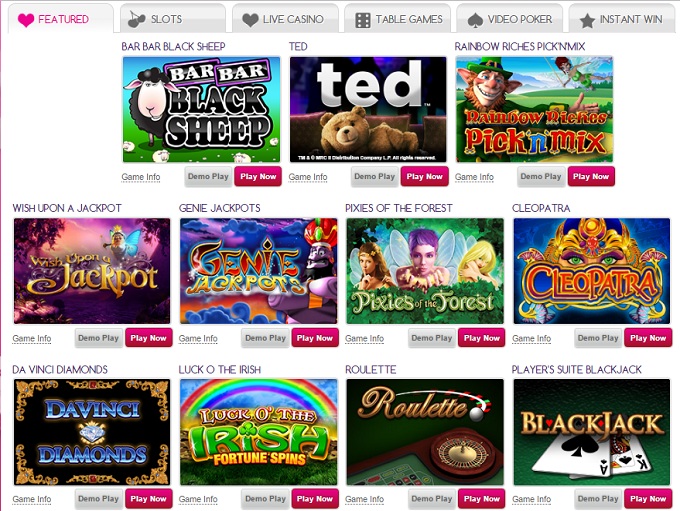Open the Table Games tab

397,19
